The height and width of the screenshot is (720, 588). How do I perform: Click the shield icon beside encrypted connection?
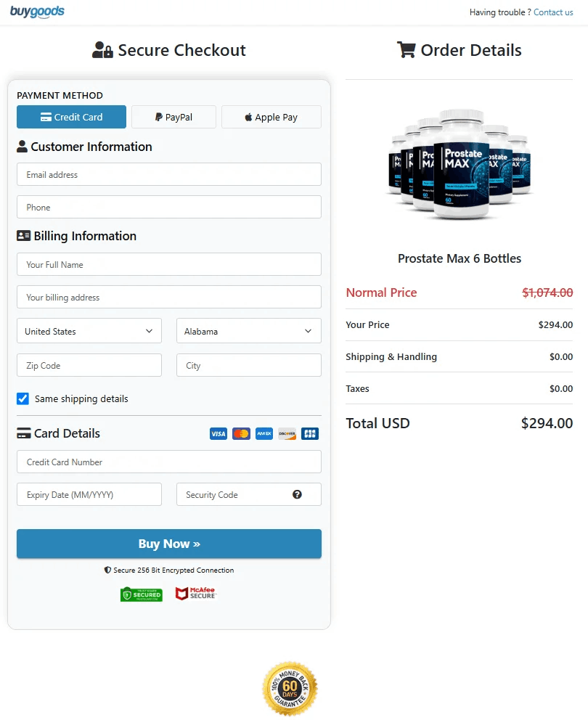[x=107, y=570]
